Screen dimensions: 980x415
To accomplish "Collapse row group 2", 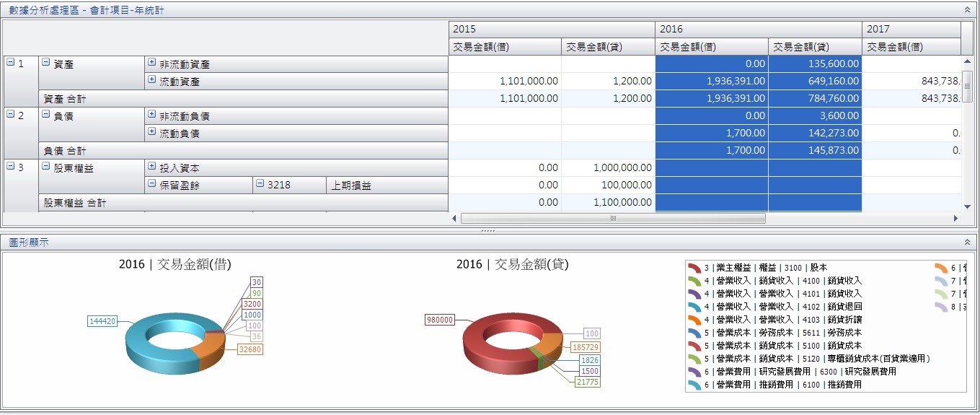I will pos(11,115).
